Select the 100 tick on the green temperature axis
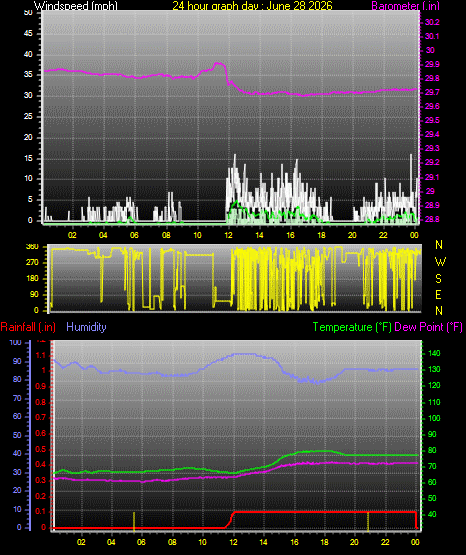The width and height of the screenshot is (466, 555). (434, 418)
